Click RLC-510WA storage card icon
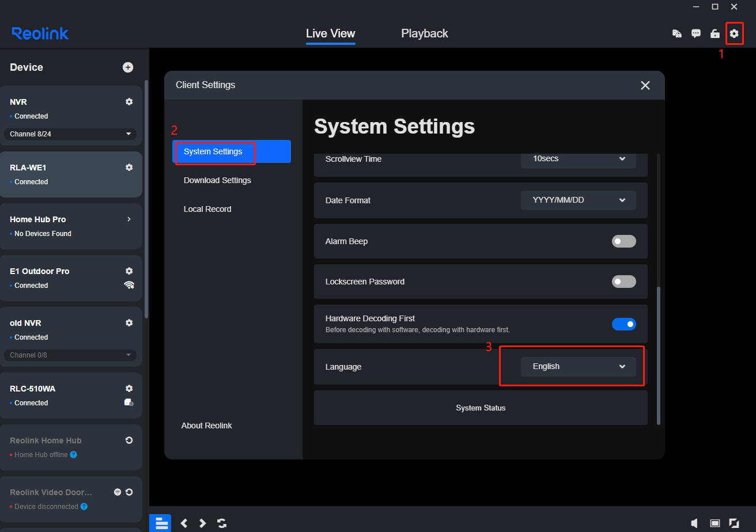 coord(129,402)
